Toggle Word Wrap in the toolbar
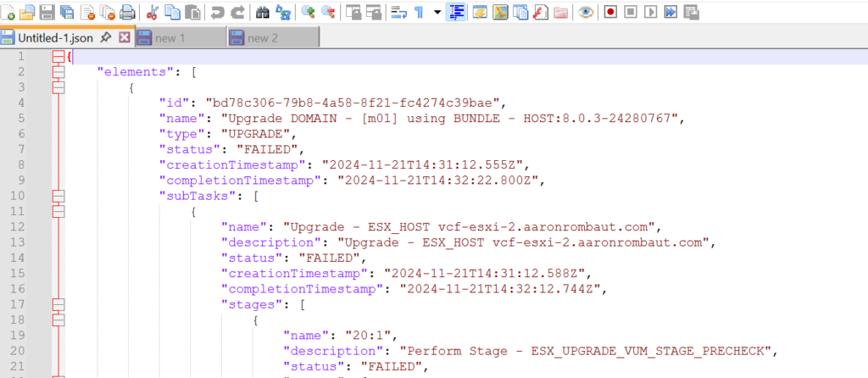This screenshot has height=378, width=868. pyautogui.click(x=397, y=12)
